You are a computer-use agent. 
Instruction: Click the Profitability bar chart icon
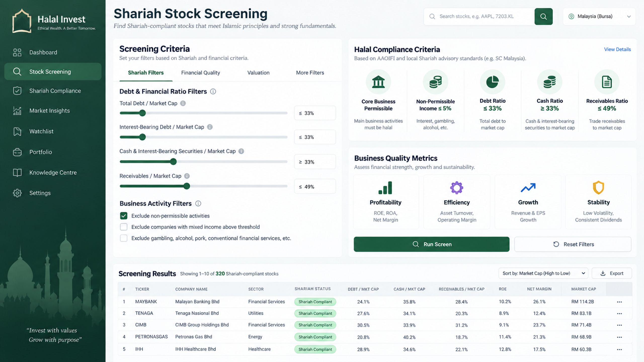385,188
